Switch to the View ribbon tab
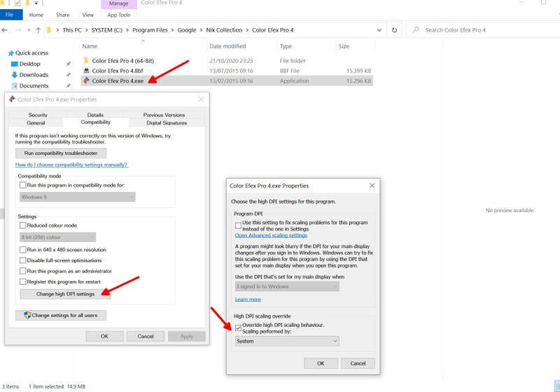 (88, 15)
